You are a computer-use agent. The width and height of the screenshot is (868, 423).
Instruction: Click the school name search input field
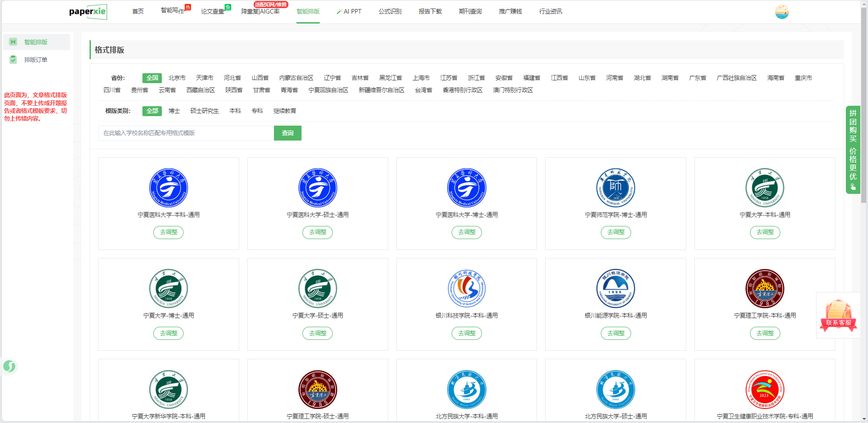pos(186,133)
